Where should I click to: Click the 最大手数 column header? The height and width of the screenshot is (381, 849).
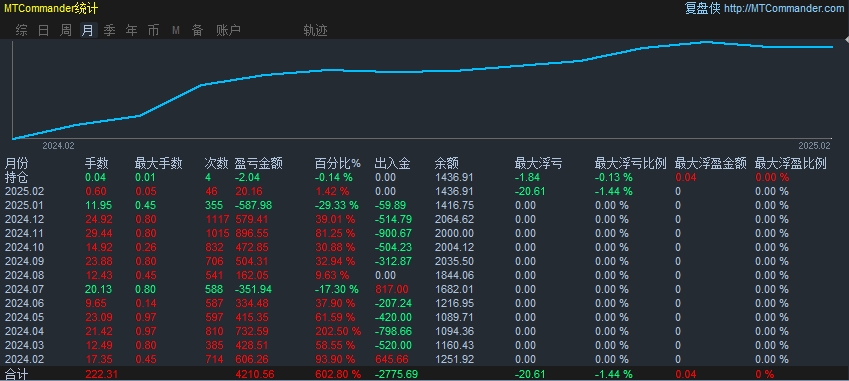(x=159, y=163)
